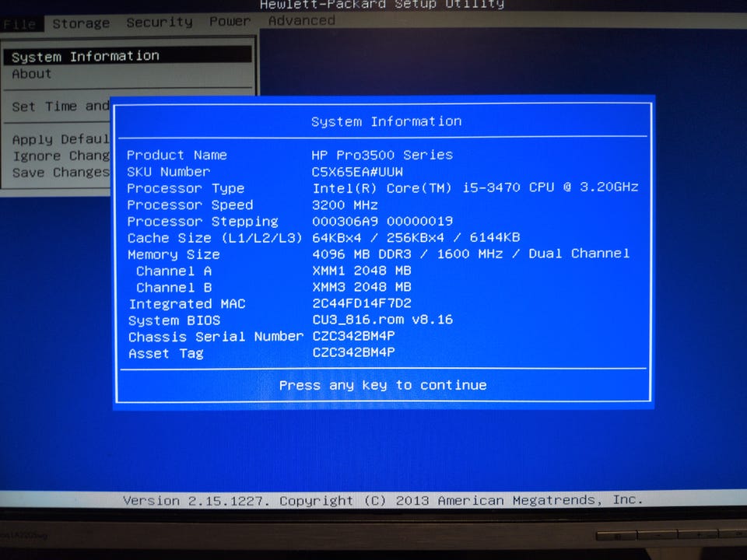Click the XMM1 2048 MB value
The image size is (747, 560).
[x=362, y=271]
